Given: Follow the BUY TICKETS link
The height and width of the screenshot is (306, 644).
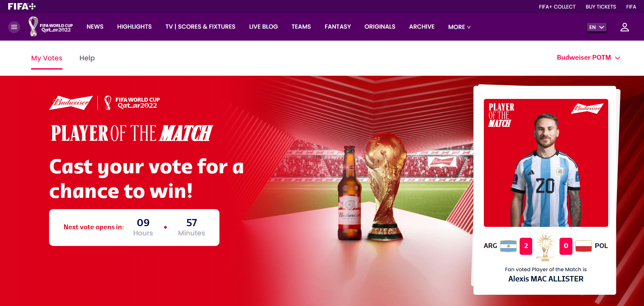Looking at the screenshot, I should 601,7.
